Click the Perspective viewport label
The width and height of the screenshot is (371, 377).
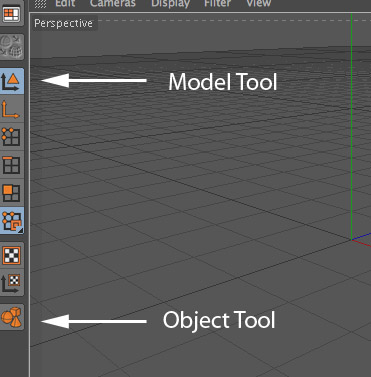(63, 23)
